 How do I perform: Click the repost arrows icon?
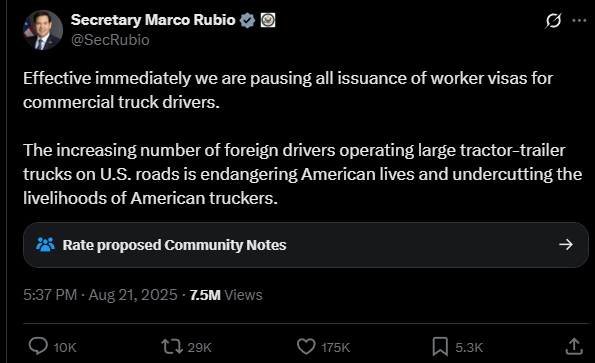tap(172, 346)
